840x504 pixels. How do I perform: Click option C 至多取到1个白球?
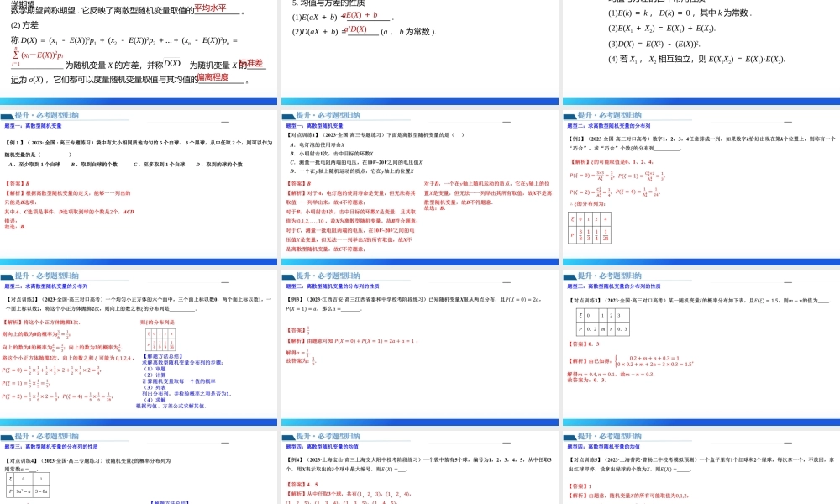[x=159, y=165]
